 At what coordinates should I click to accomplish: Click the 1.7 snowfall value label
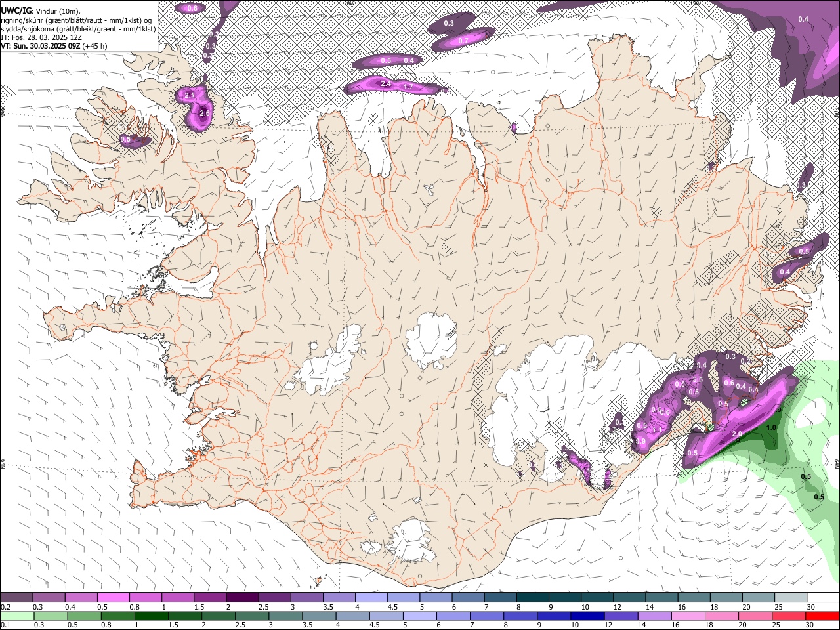coord(408,87)
